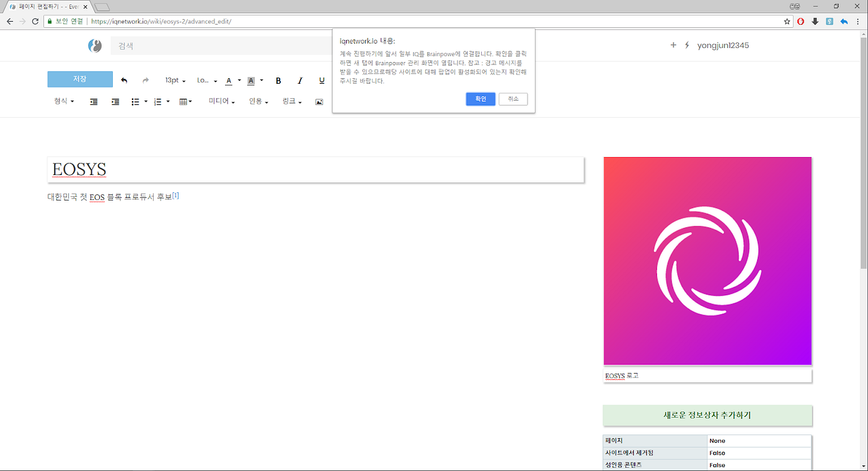The height and width of the screenshot is (471, 868).
Task: Confirm the dialog with 확인 button
Action: click(480, 99)
